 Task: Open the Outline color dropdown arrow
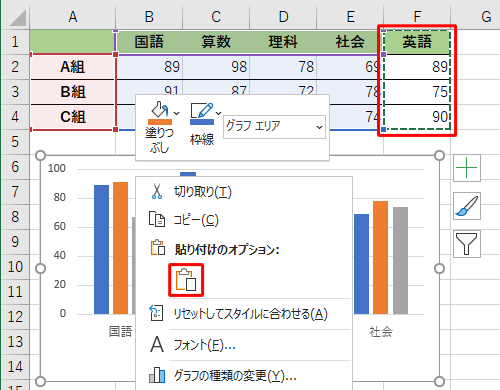[x=218, y=113]
